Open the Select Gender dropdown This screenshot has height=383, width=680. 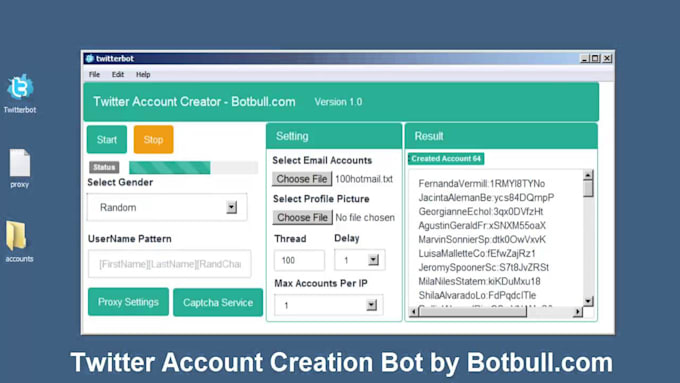pyautogui.click(x=167, y=207)
